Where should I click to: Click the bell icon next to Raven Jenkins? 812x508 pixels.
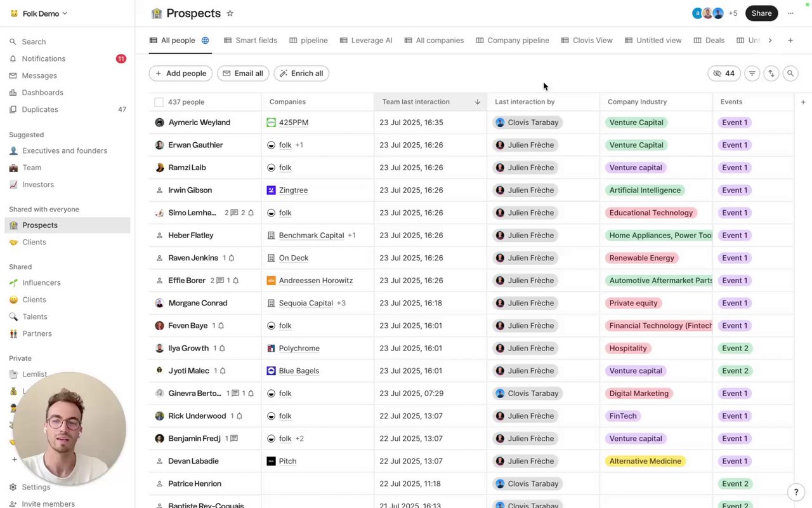coord(232,258)
